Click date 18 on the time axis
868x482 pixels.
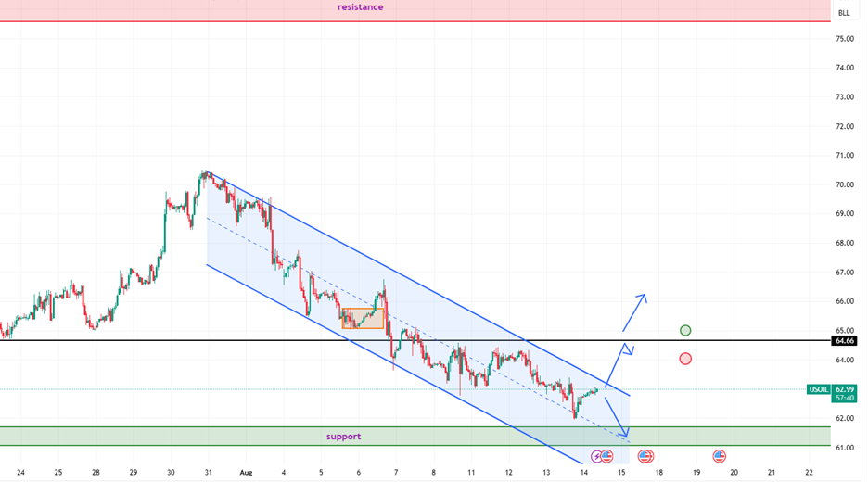coord(658,473)
